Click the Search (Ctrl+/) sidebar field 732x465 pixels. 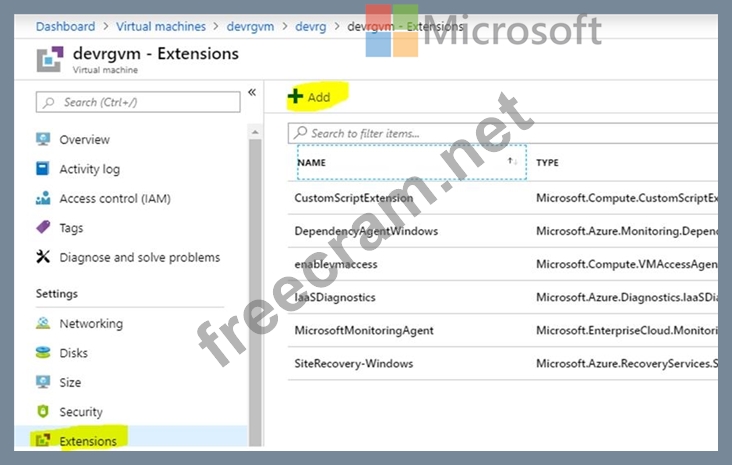coord(138,102)
